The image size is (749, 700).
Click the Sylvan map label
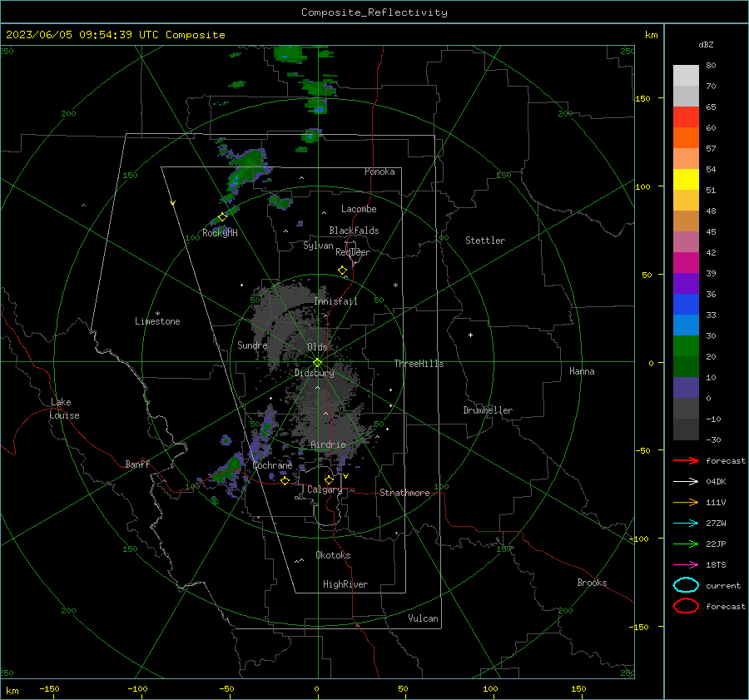(x=318, y=246)
